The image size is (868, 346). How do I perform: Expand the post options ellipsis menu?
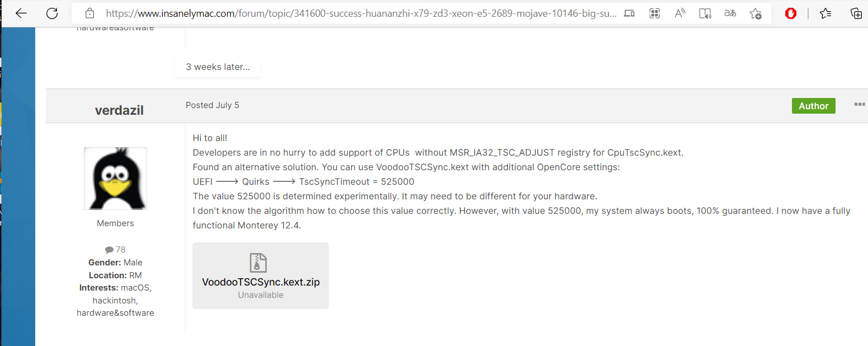[x=859, y=105]
